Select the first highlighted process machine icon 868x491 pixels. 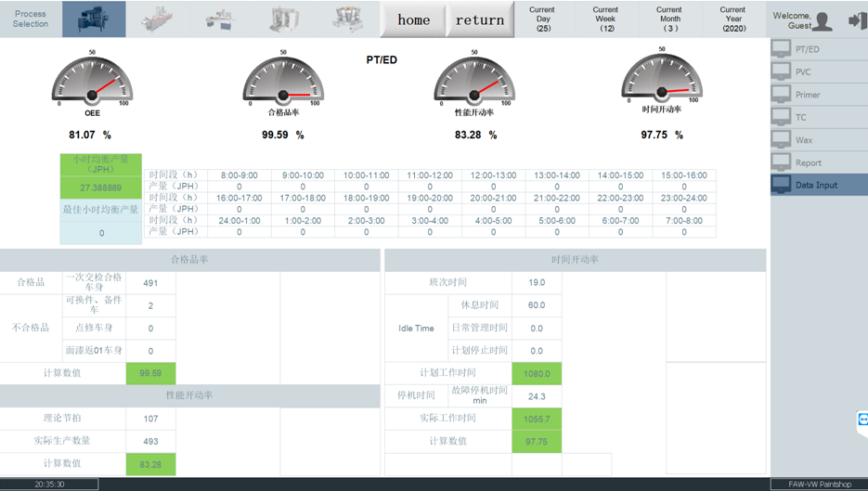(94, 19)
